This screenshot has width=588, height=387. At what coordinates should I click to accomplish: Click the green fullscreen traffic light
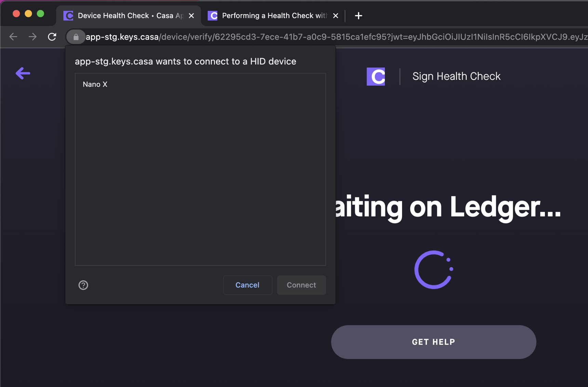[x=40, y=14]
